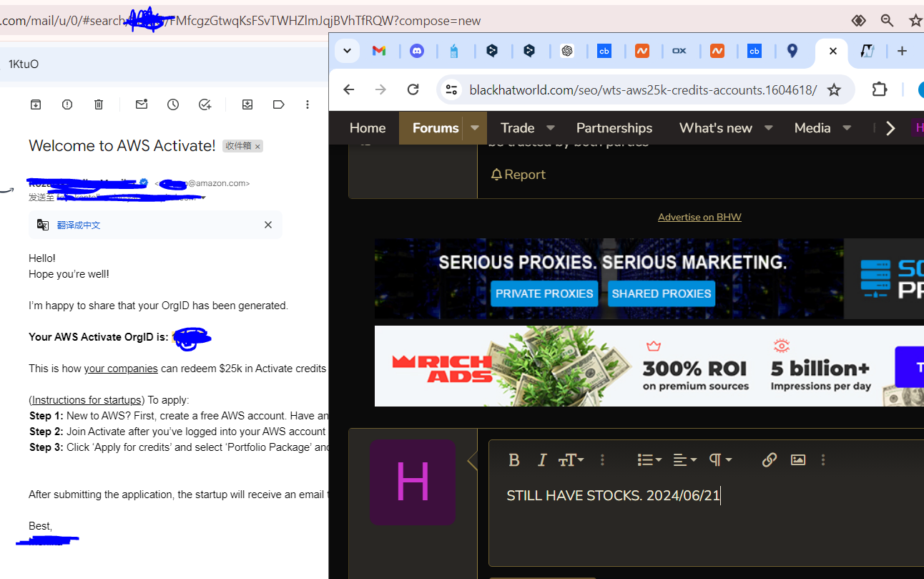This screenshot has height=579, width=924.
Task: Expand the What's new dropdown arrow
Action: coord(769,128)
